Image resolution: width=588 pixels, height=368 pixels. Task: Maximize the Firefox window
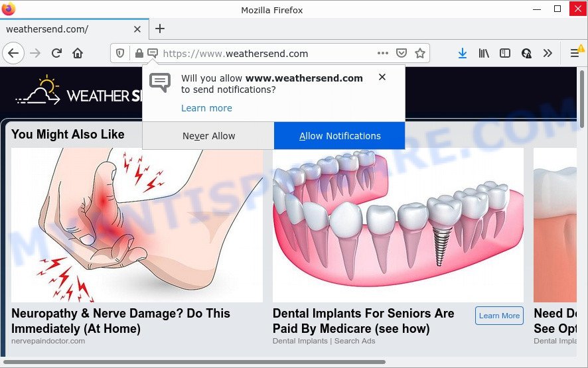coord(557,9)
